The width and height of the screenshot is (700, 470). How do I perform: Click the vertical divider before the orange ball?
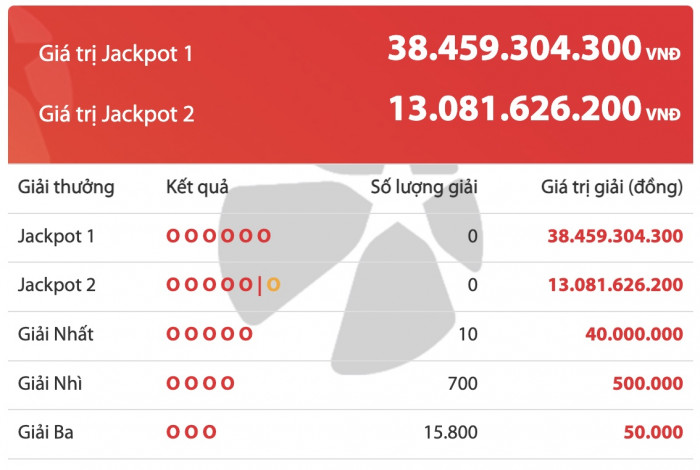coord(259,285)
